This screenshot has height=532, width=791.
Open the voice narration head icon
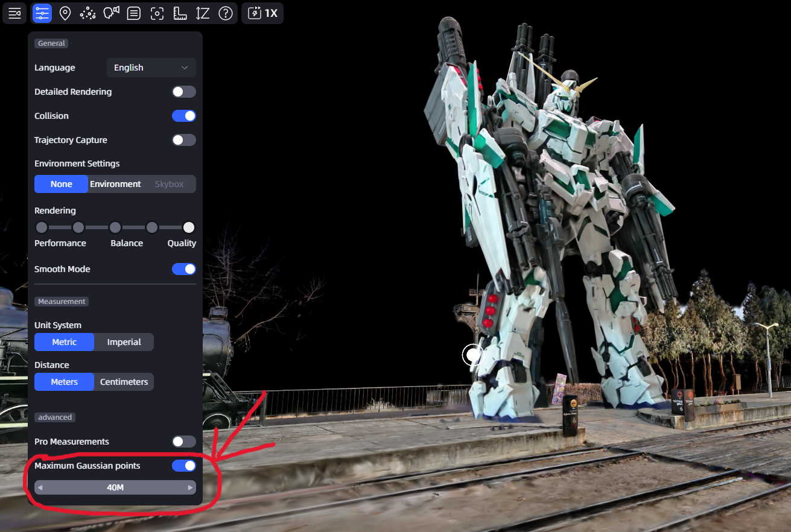tap(111, 13)
